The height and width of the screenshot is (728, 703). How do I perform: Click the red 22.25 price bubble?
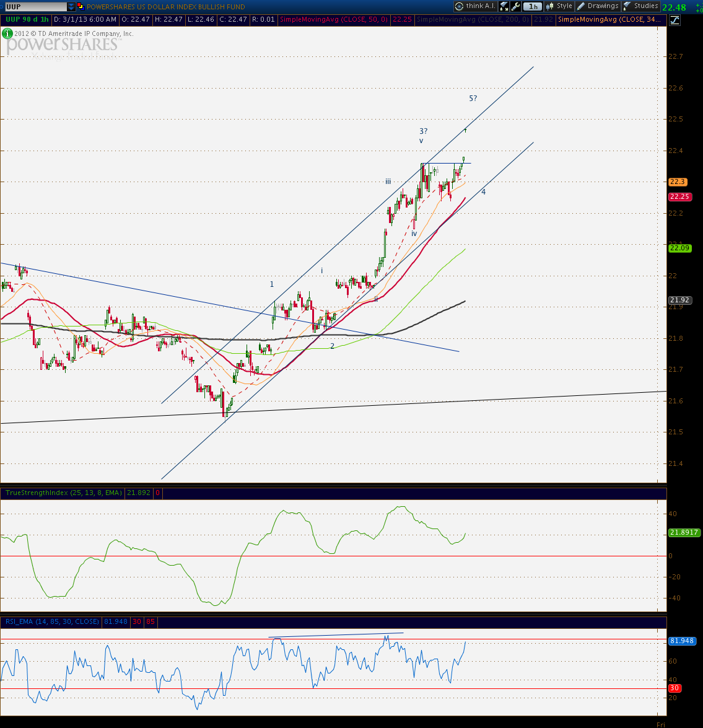(x=680, y=197)
